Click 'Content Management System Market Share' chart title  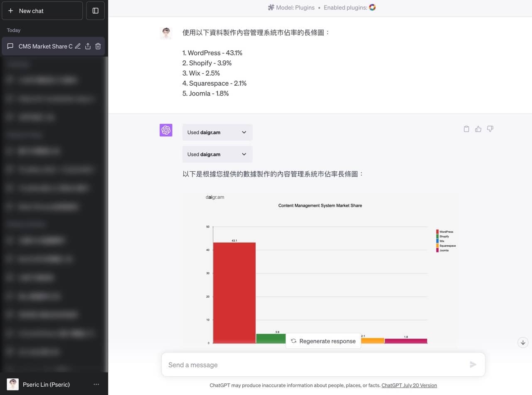[320, 205]
